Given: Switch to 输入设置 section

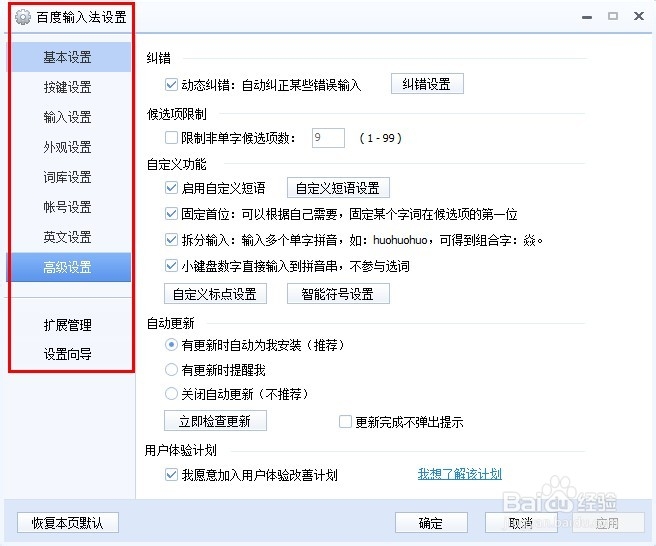Looking at the screenshot, I should (x=69, y=117).
